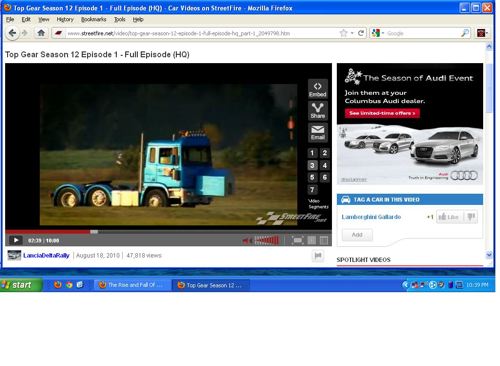Bookmark this page with the star icon

pyautogui.click(x=343, y=33)
